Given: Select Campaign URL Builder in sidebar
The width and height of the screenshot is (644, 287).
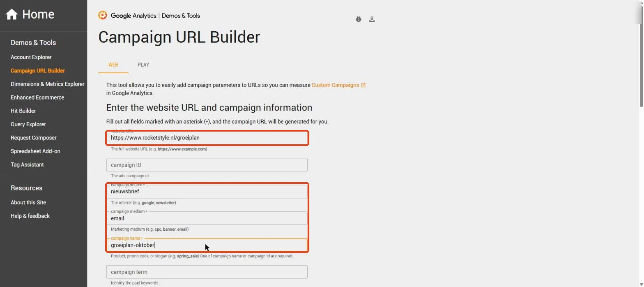Looking at the screenshot, I should pos(38,71).
